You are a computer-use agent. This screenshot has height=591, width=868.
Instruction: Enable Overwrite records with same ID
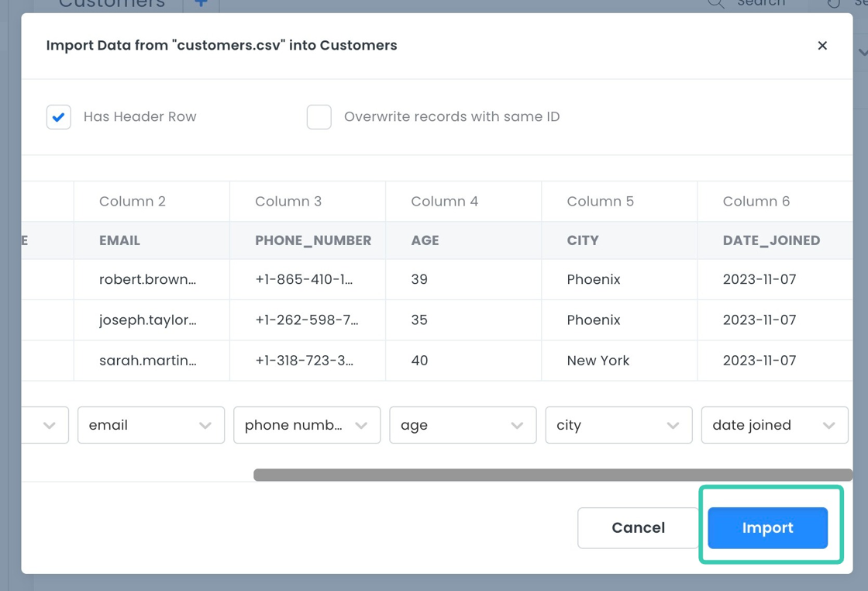[319, 117]
